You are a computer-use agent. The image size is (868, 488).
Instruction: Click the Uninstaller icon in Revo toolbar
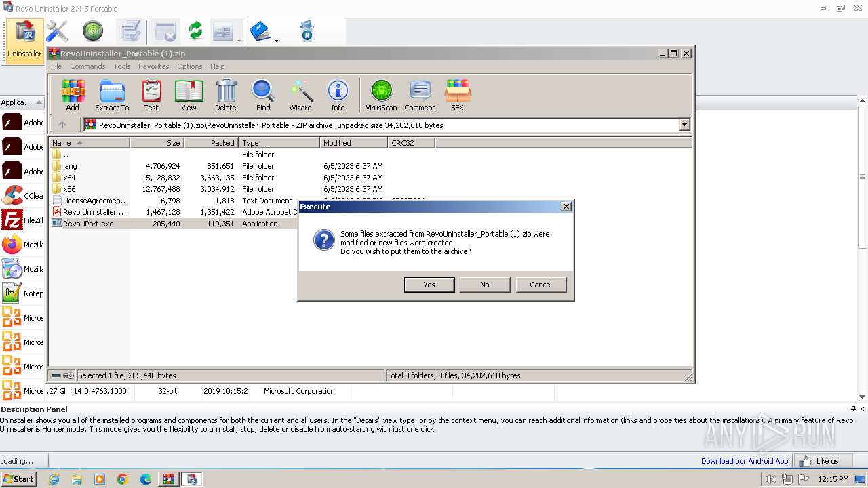pos(24,41)
